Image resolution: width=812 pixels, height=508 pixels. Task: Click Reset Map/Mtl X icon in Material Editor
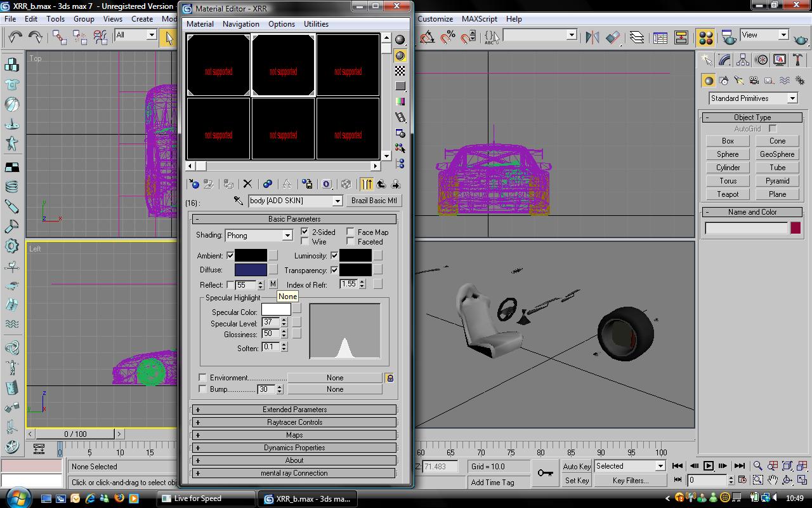pos(247,184)
